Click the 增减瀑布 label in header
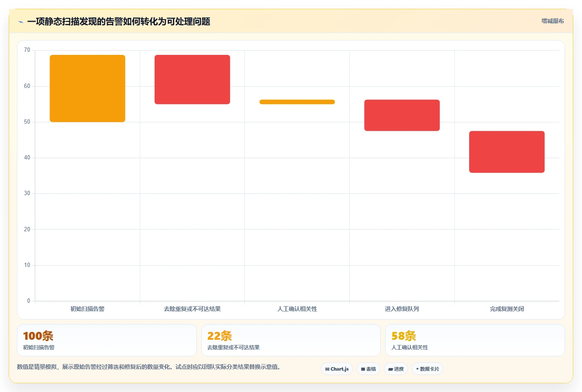Screen dimensions: 582x392 click(x=552, y=21)
